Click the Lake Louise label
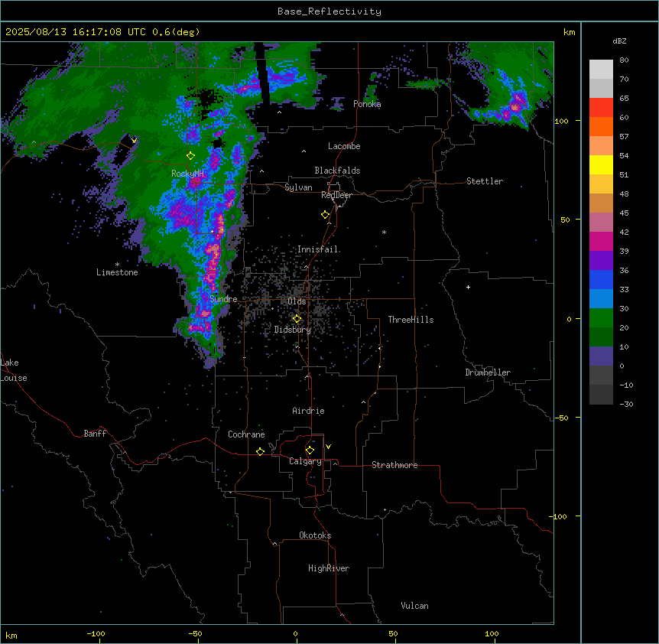The width and height of the screenshot is (659, 644). tap(14, 370)
